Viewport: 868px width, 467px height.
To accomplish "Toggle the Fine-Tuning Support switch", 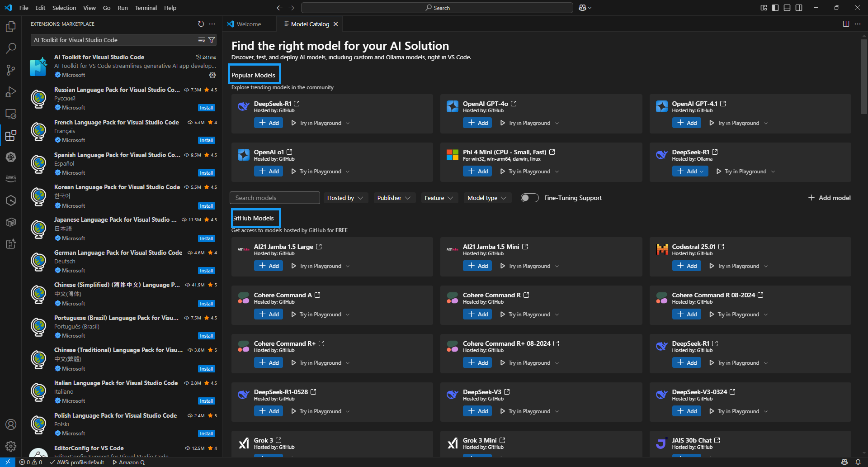I will pyautogui.click(x=529, y=198).
